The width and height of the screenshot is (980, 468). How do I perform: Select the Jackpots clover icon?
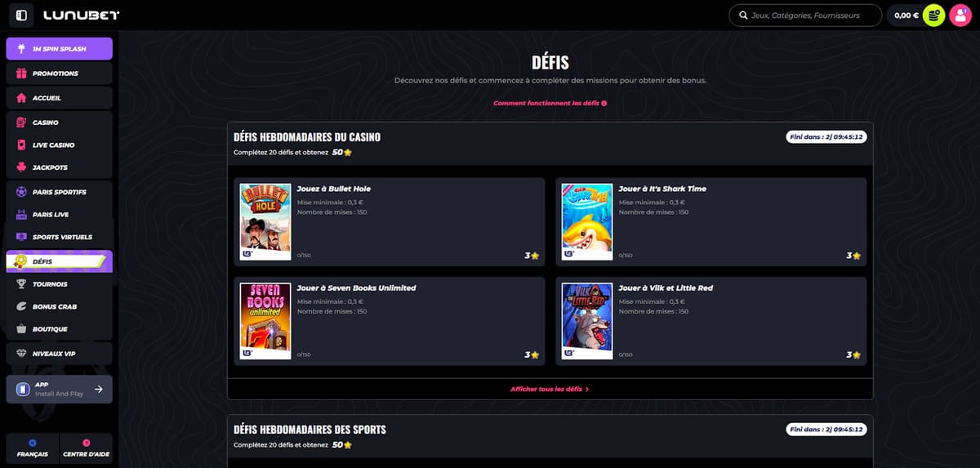tap(21, 167)
